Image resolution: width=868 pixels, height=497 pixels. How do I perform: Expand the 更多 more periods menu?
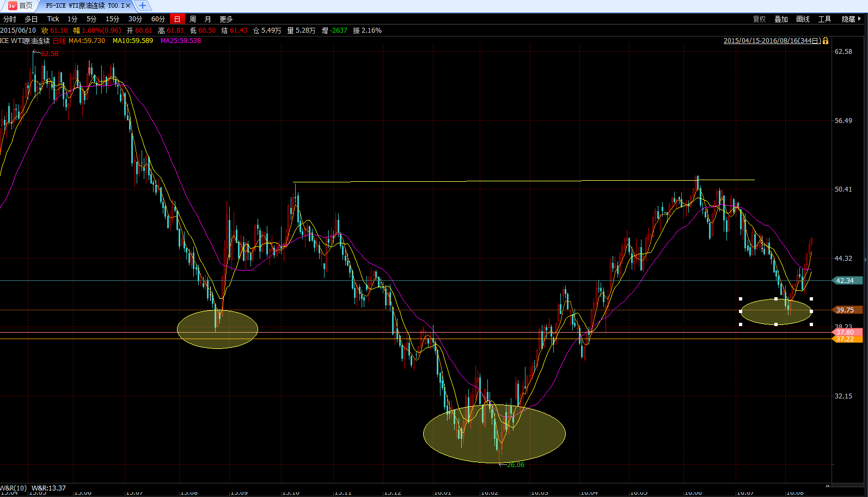[x=226, y=19]
